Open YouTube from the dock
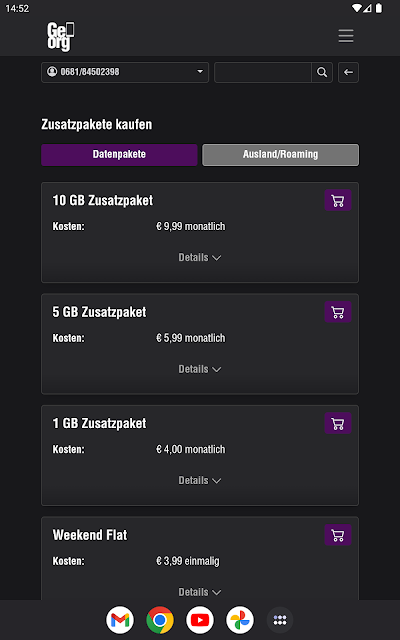Screen dimensions: 400x640 [200, 620]
